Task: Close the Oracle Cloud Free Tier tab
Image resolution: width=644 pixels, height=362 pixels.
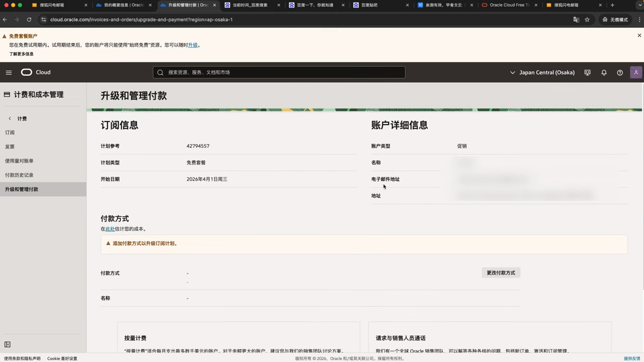Action: 536,5
